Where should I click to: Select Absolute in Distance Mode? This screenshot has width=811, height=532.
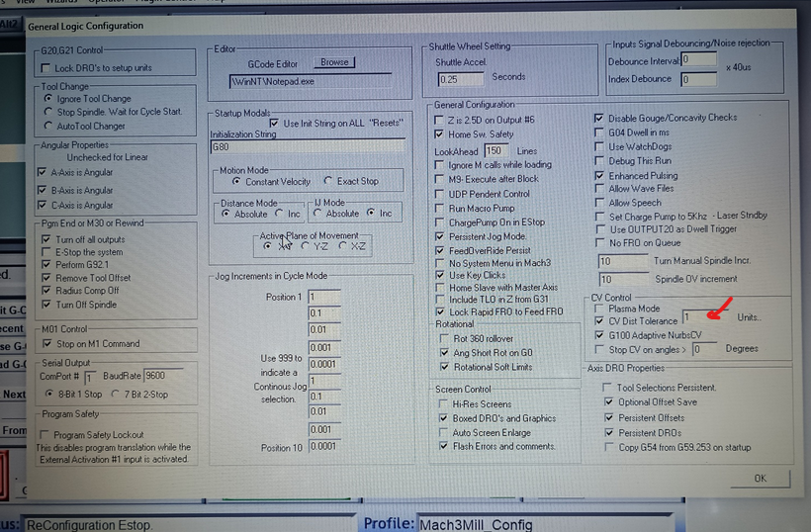(x=225, y=214)
